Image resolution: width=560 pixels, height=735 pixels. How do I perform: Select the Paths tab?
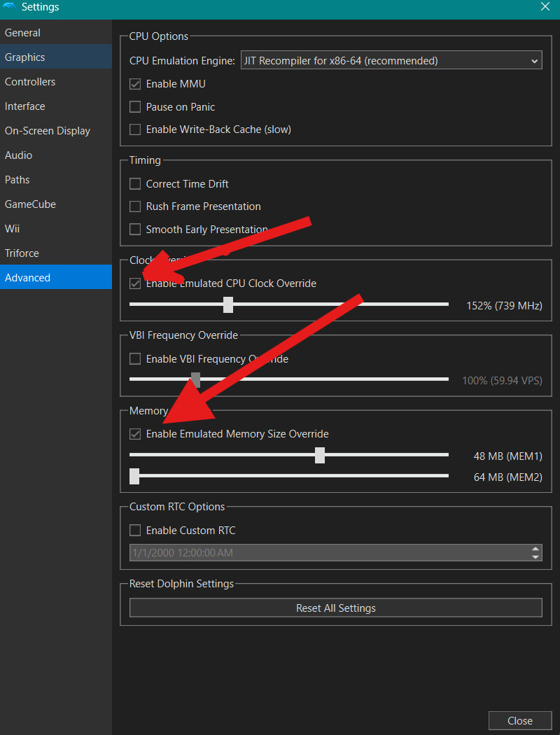pyautogui.click(x=56, y=179)
